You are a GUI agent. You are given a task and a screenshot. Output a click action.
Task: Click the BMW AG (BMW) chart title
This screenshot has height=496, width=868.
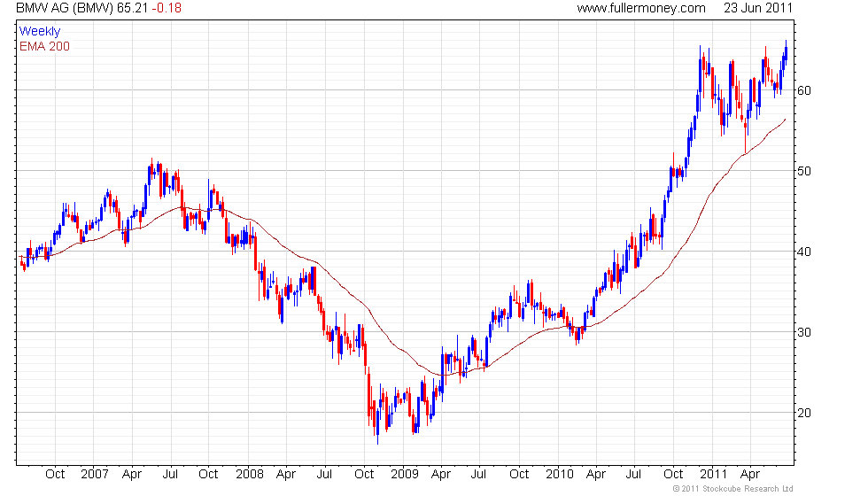[65, 8]
